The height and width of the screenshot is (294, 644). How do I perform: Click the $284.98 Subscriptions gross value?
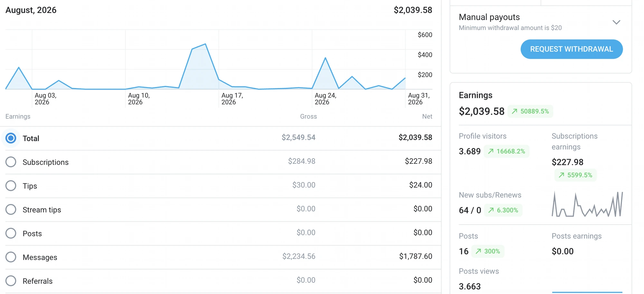pos(302,161)
